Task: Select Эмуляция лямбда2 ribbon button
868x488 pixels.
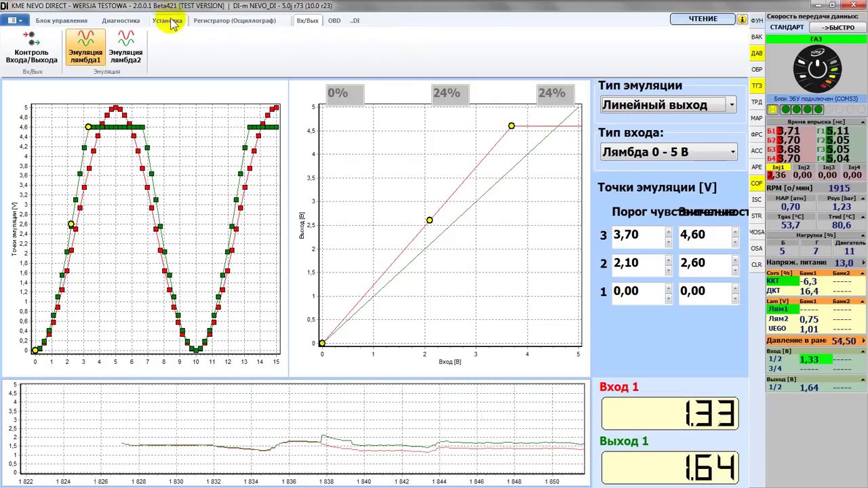Action: 125,47
